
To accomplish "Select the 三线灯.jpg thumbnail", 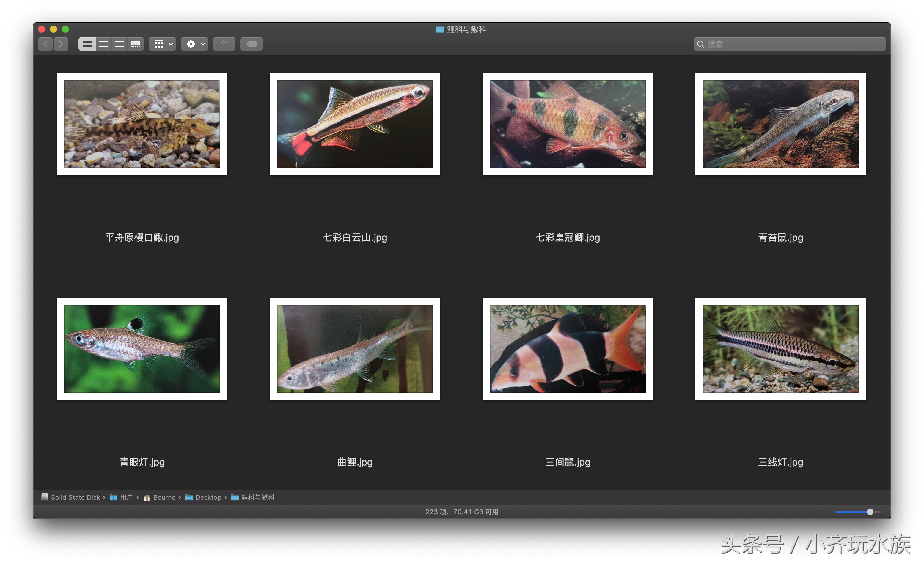I will pyautogui.click(x=781, y=349).
